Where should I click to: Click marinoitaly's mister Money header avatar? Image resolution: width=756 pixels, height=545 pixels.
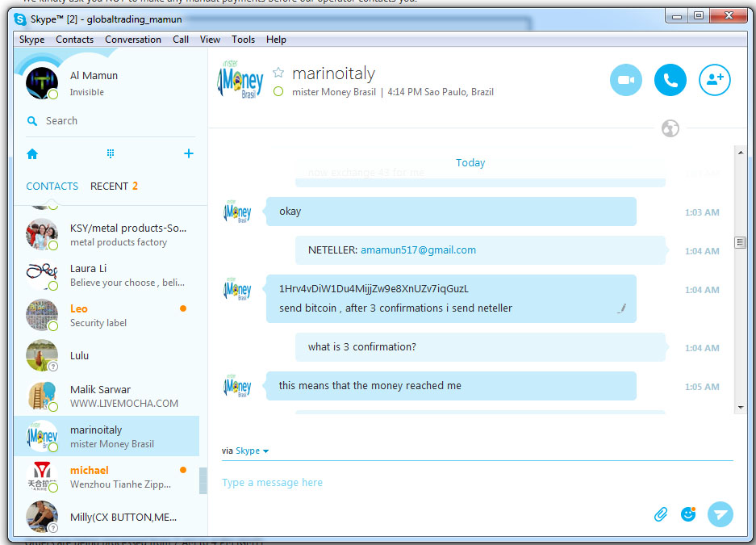click(240, 80)
